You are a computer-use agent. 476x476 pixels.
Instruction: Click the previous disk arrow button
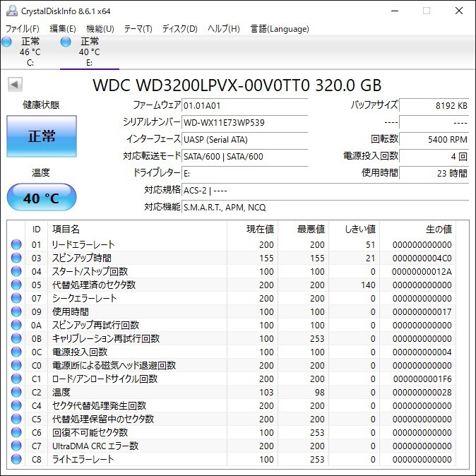[x=15, y=85]
